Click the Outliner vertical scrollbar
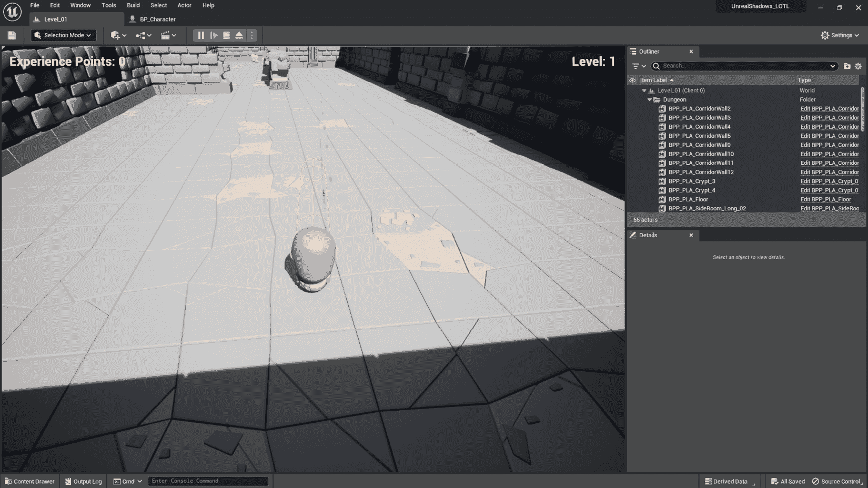The image size is (868, 488). pos(862,109)
